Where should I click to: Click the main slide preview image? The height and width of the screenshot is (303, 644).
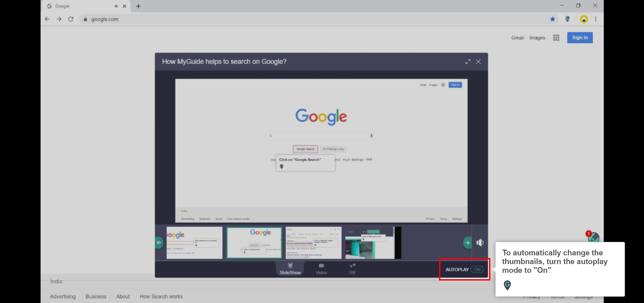(321, 151)
